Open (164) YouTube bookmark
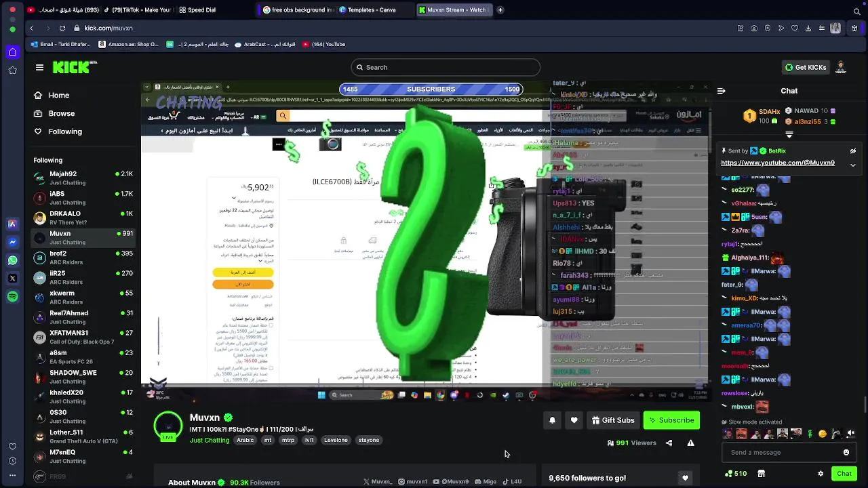 (x=323, y=44)
